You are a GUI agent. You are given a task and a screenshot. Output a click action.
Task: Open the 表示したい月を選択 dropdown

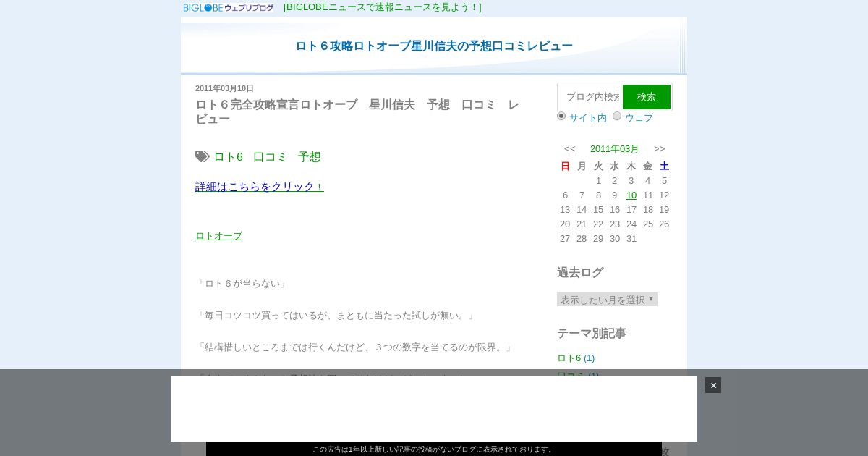607,300
